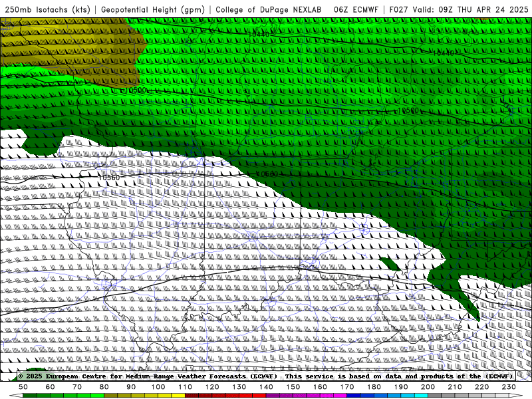
Task: Click the darkest green swatch starting the color bar
Action: pyautogui.click(x=30, y=396)
